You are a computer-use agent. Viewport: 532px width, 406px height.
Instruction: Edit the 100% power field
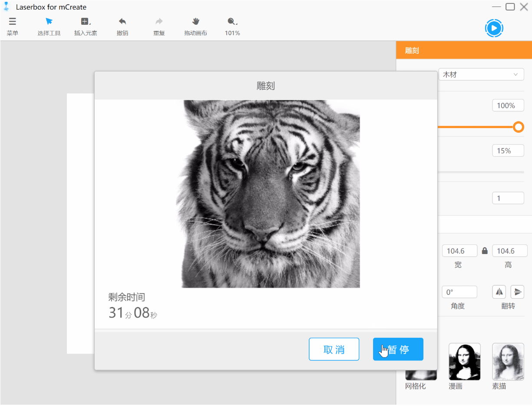[x=508, y=106]
